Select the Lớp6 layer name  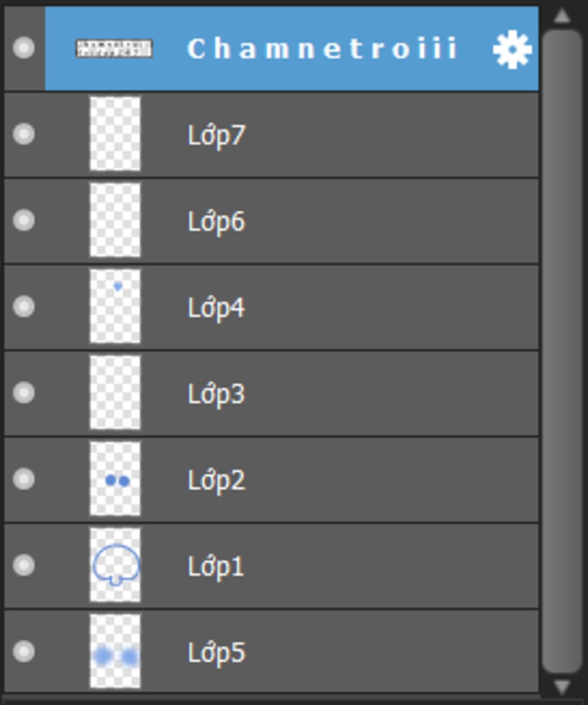pyautogui.click(x=216, y=222)
